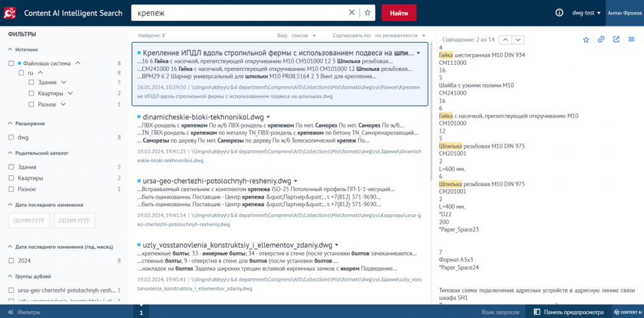Open Язык запросов link
Viewport: 644px width, 318px height.
coord(500,312)
